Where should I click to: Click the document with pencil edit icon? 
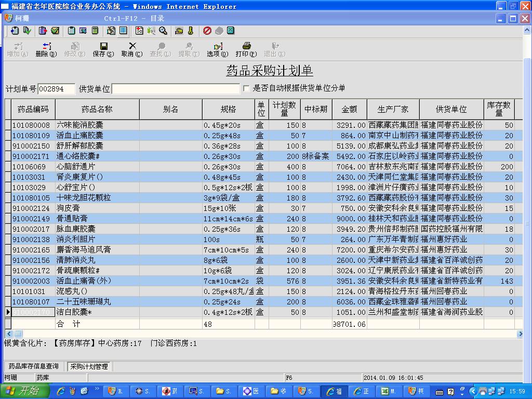tap(111, 31)
